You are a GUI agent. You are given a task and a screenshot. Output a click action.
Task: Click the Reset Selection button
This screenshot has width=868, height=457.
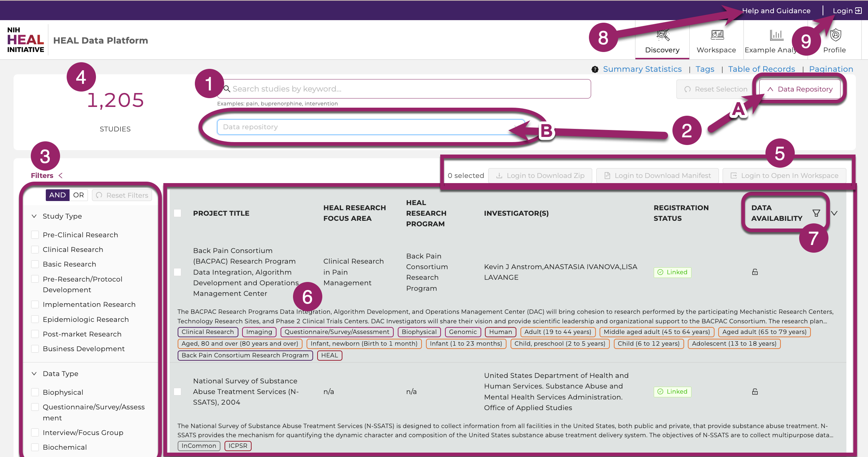coord(715,89)
